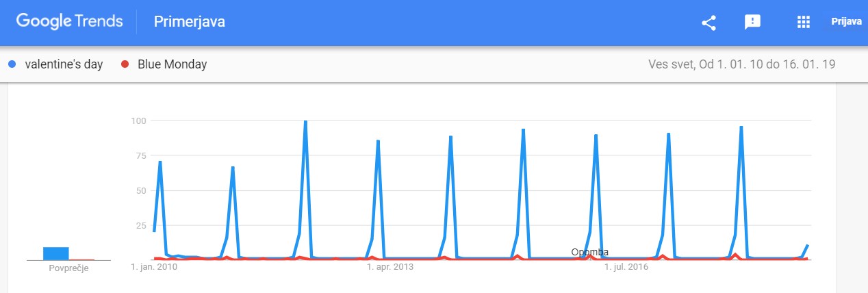Screen dimensions: 868x293
Task: Select the valentine's day search term
Action: pos(64,65)
